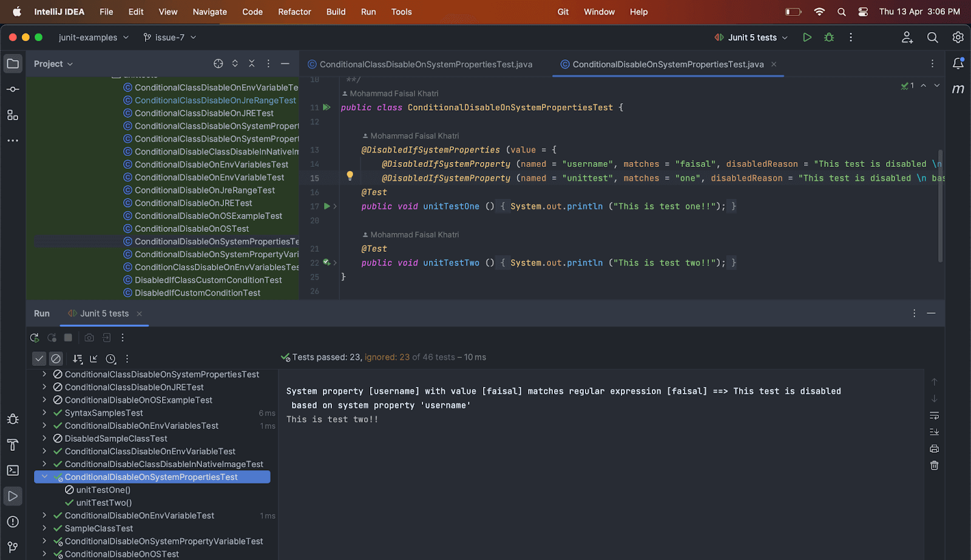This screenshot has height=560, width=971.
Task: Select opened file using the Project panel target icon
Action: [x=218, y=63]
